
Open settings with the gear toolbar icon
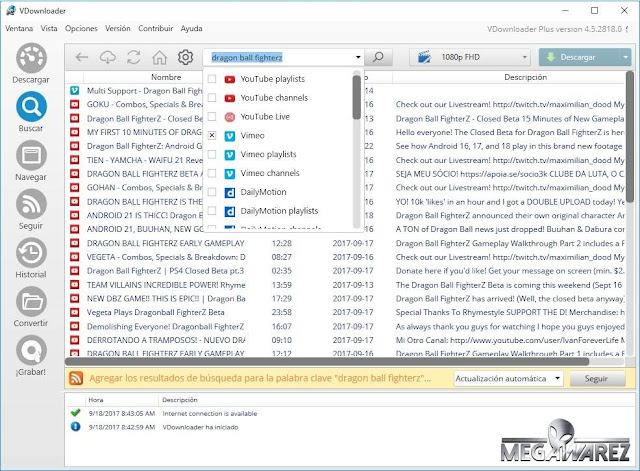[x=185, y=57]
